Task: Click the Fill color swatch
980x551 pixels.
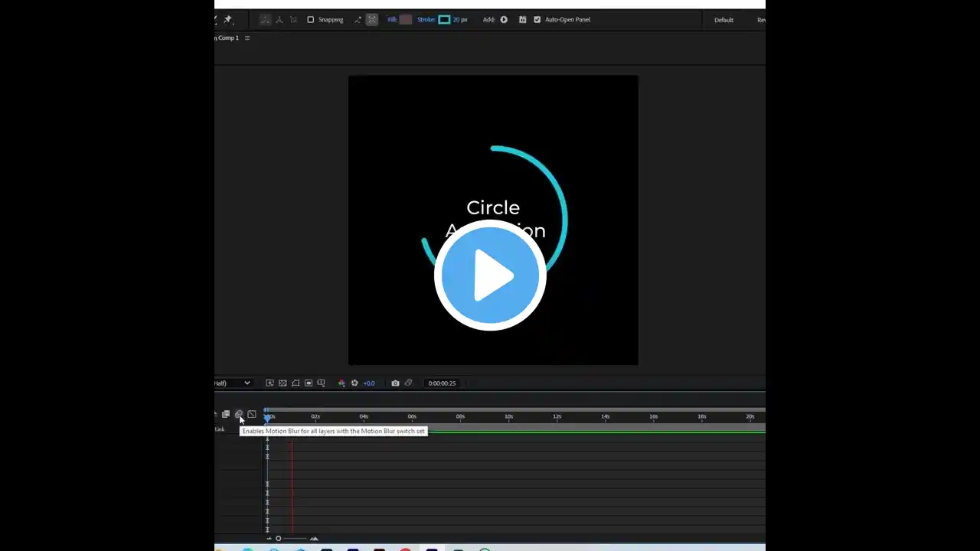Action: (406, 20)
